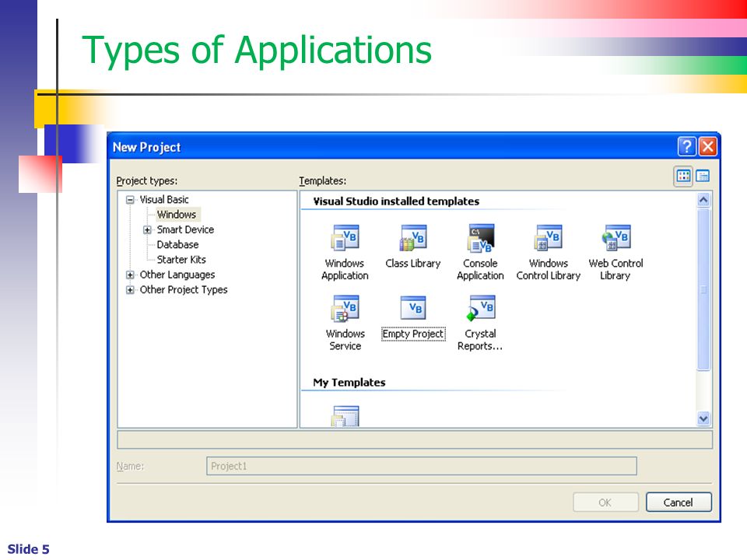Switch templates view to large icons
Image resolution: width=747 pixels, height=560 pixels.
click(683, 177)
